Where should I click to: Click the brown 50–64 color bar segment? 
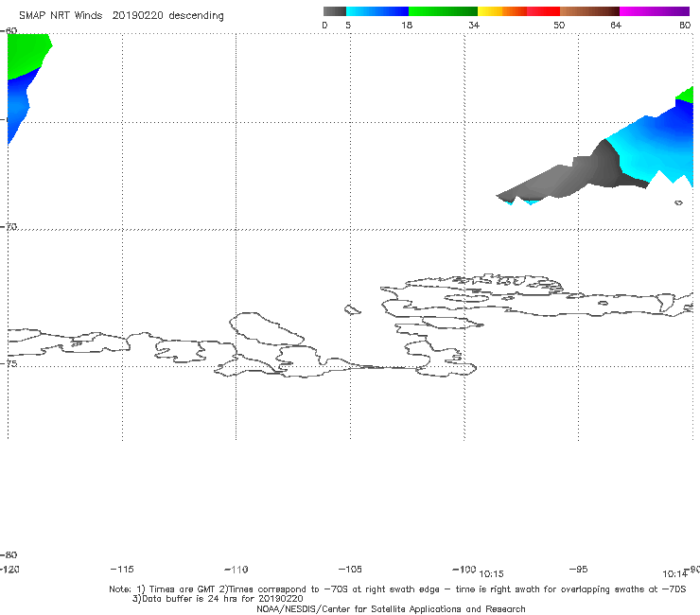[x=589, y=11]
